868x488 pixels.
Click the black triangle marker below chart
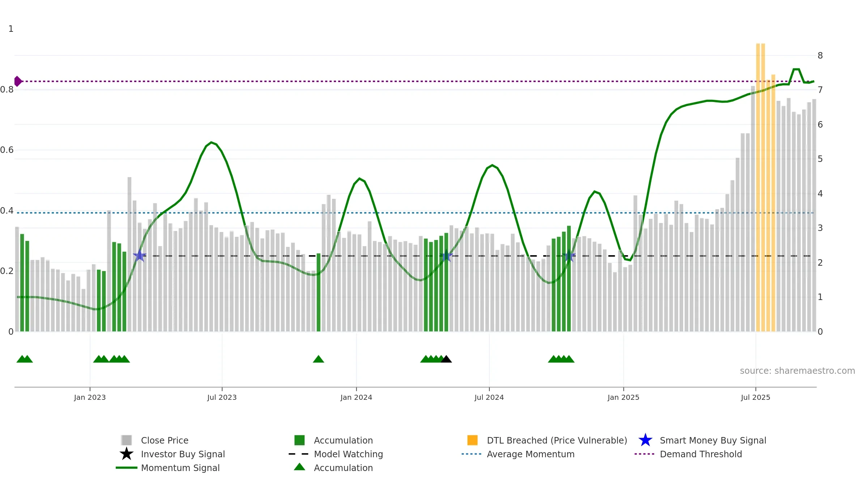[446, 359]
